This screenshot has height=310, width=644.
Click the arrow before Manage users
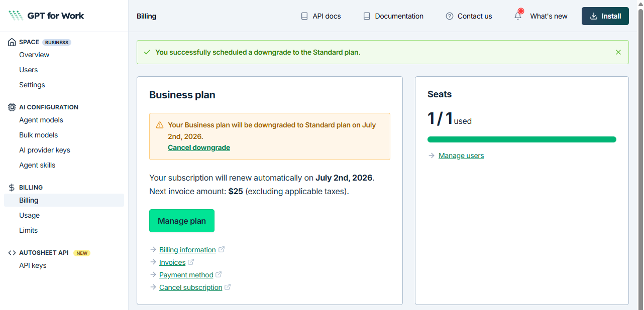(x=432, y=156)
